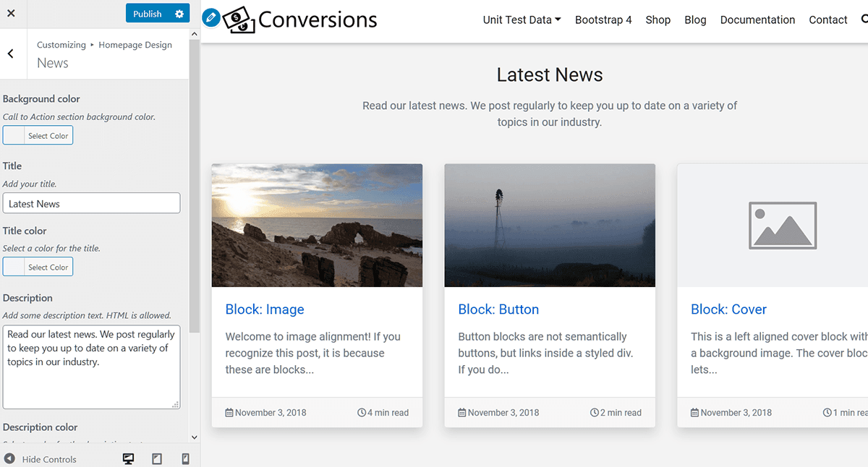The width and height of the screenshot is (868, 467).
Task: Open the Conversions site title link
Action: click(x=318, y=20)
